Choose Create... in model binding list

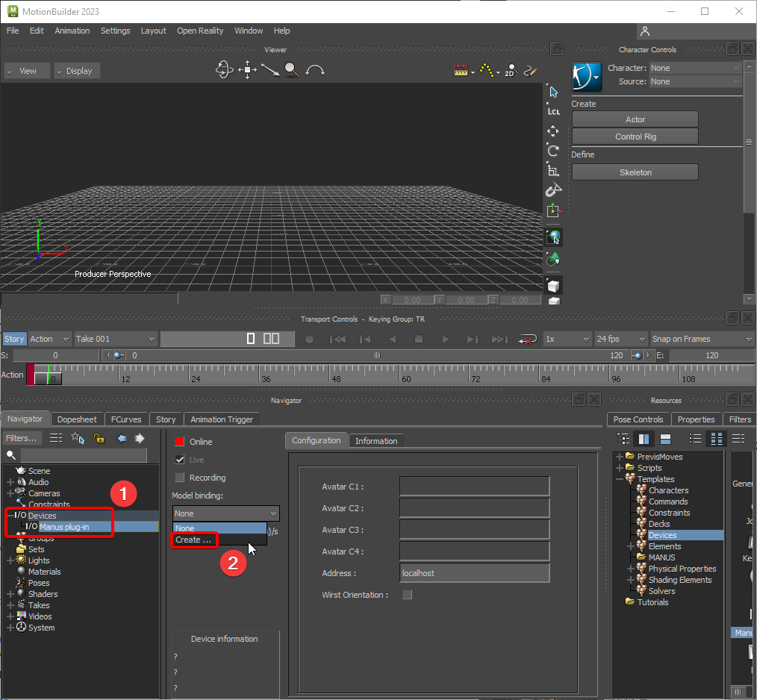pos(193,540)
